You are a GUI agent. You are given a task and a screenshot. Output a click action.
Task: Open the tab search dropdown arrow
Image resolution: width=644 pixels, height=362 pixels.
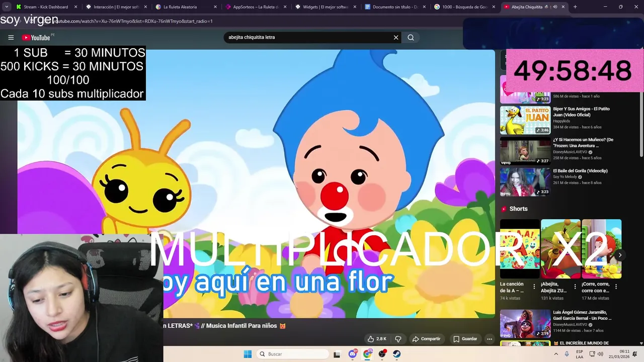coord(7,7)
